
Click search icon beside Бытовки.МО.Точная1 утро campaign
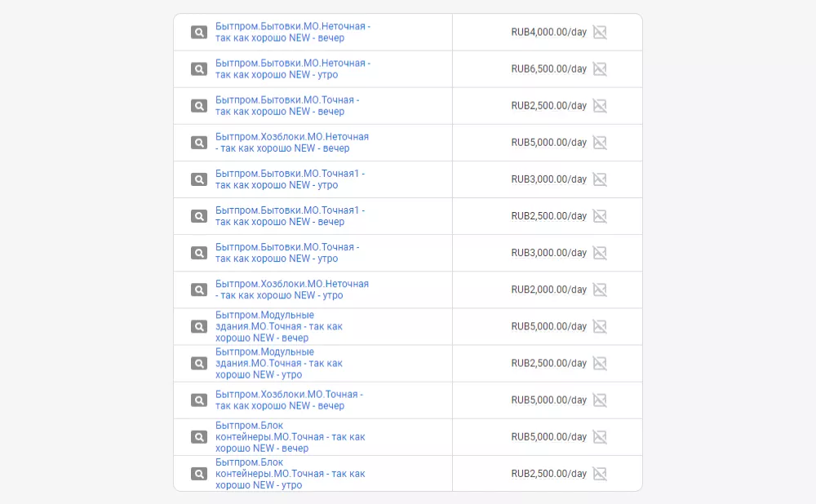coord(199,179)
